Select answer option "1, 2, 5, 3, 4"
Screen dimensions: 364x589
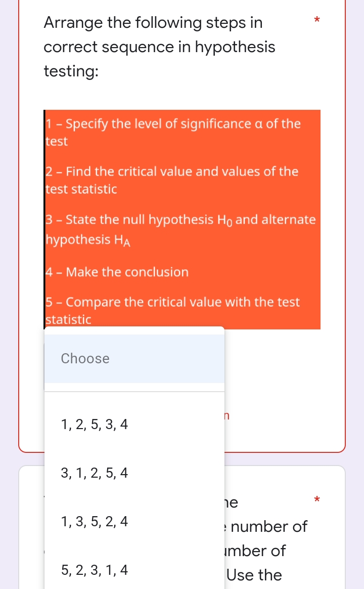(x=93, y=424)
